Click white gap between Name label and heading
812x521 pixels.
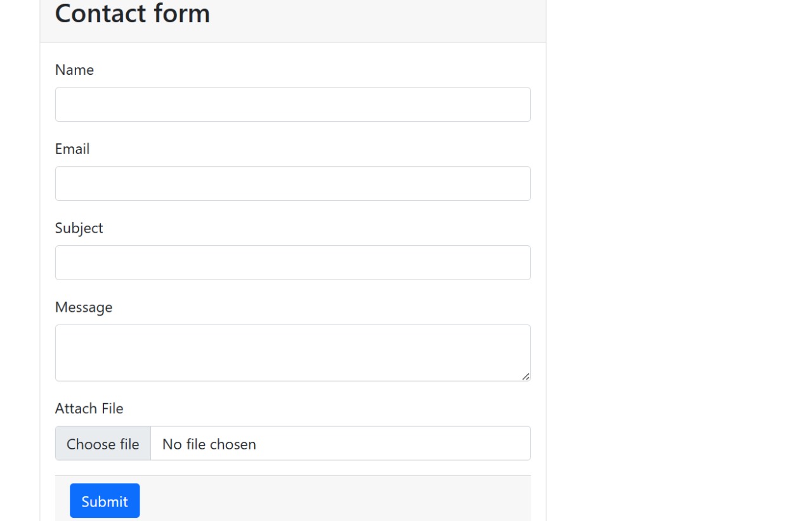292,52
